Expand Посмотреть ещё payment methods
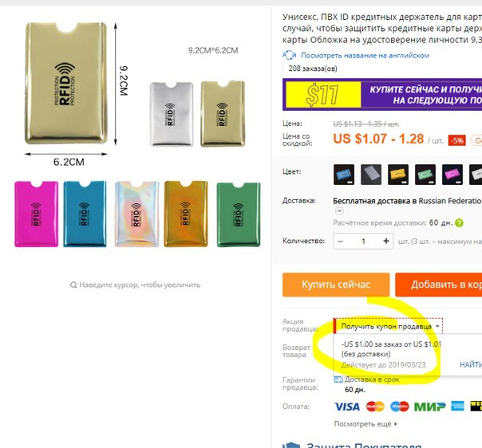482x448 pixels. [x=365, y=424]
